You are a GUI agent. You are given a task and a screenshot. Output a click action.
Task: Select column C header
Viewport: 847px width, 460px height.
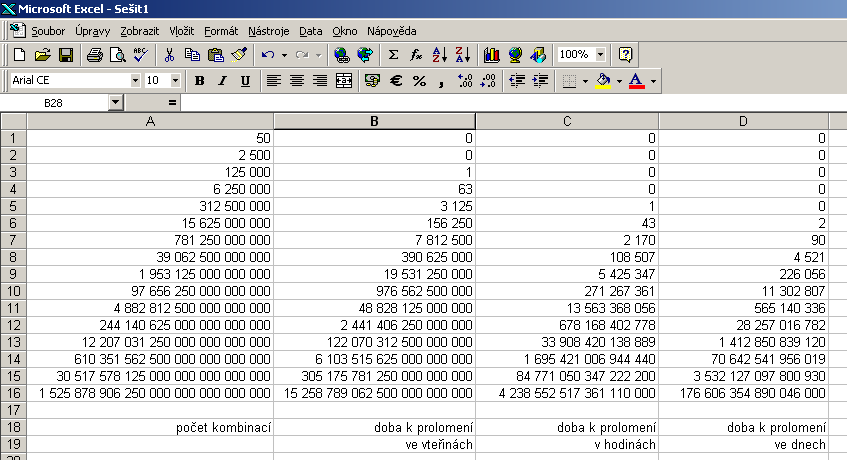567,121
